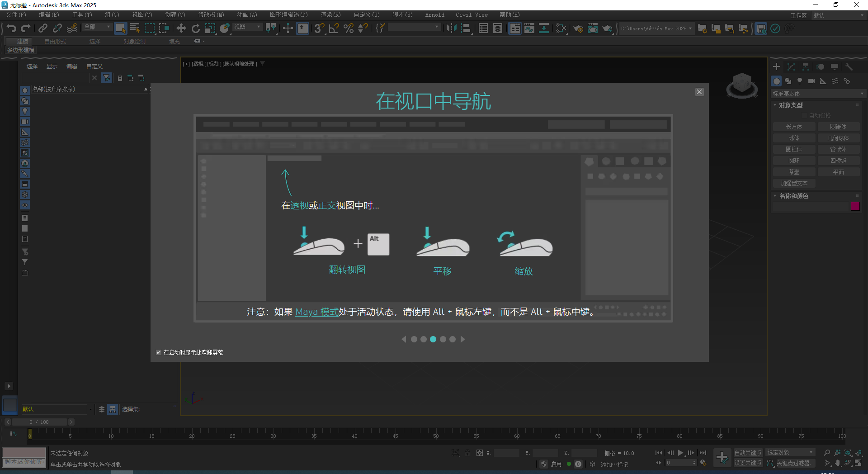The height and width of the screenshot is (474, 868).
Task: Go to the start frame
Action: 659,453
